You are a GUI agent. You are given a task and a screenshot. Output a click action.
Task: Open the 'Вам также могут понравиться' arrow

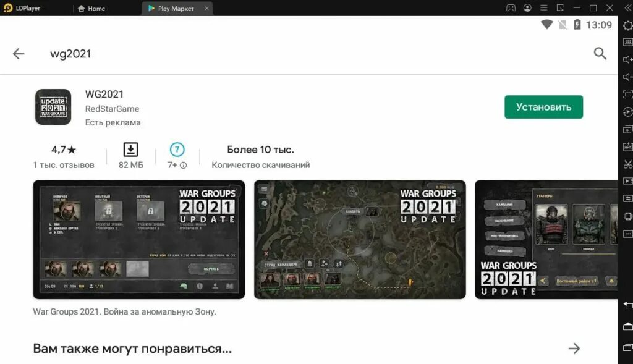[x=574, y=349]
